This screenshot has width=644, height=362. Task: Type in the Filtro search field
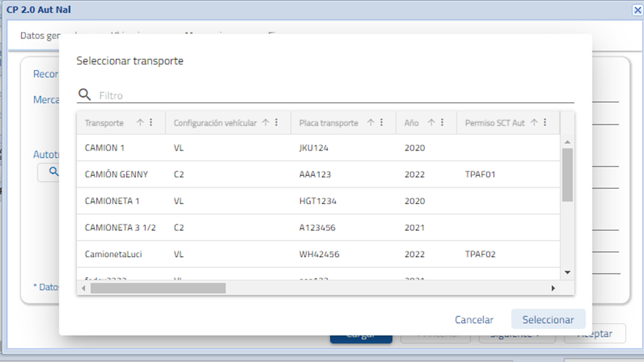click(333, 96)
